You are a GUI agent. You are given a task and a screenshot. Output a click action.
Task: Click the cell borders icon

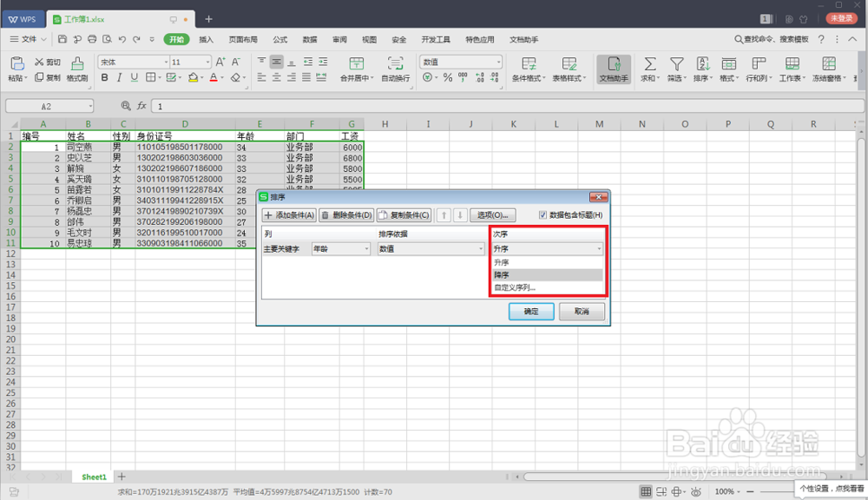coord(150,77)
